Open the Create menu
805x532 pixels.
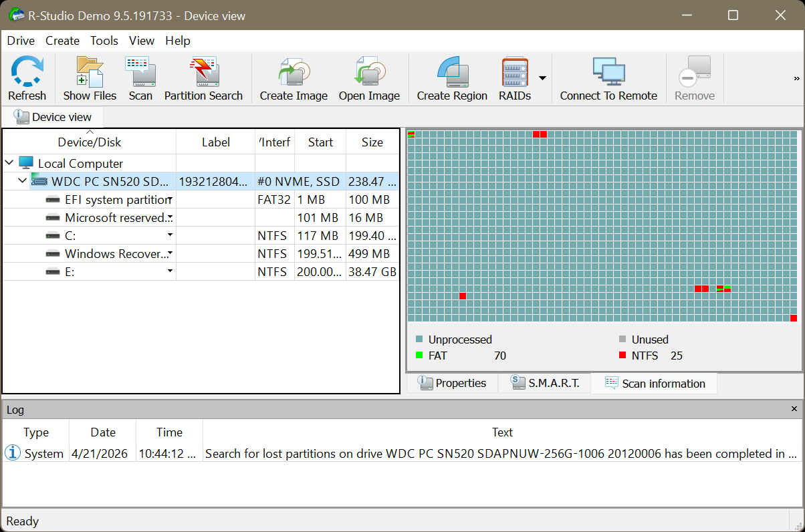click(x=62, y=41)
